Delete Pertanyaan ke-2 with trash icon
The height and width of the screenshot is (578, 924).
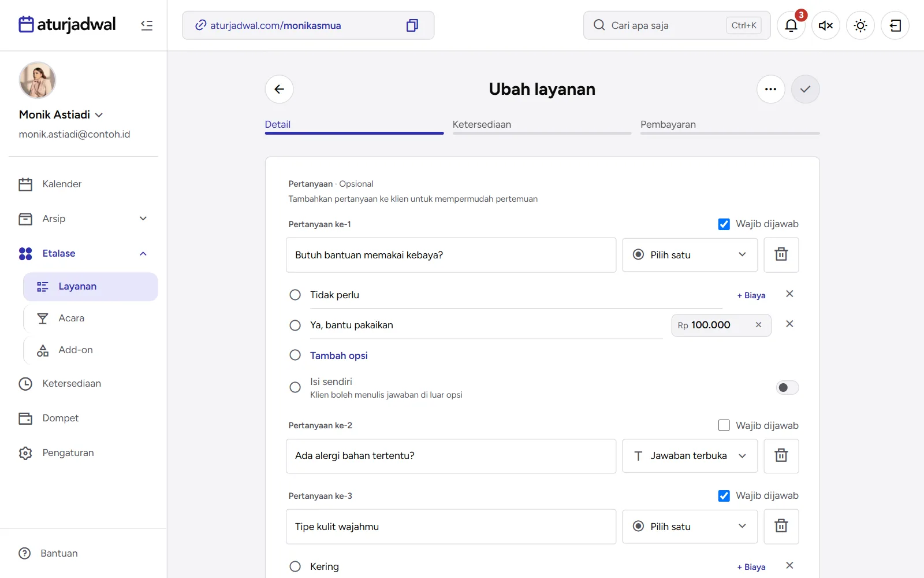(x=781, y=456)
